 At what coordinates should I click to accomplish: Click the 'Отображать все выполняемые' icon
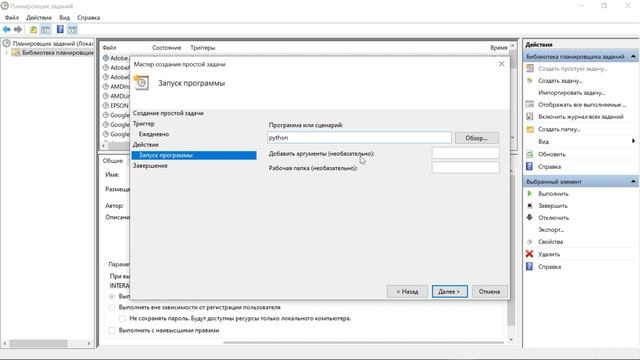(530, 104)
